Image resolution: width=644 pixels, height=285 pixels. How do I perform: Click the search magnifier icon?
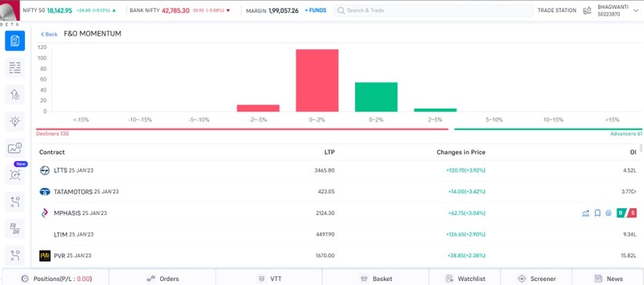341,10
